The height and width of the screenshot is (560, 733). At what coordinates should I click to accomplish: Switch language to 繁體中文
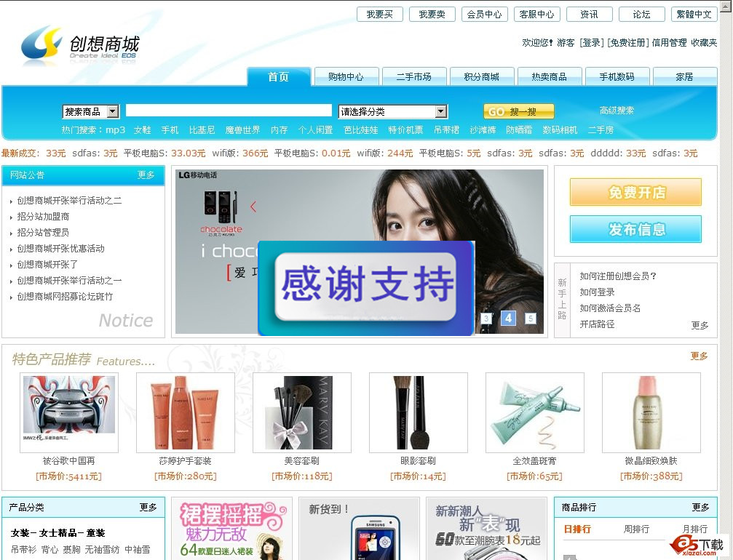[694, 15]
